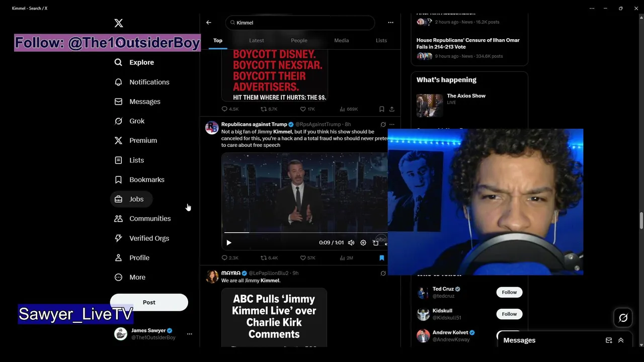Screen dimensions: 644x362
Task: Like the boycott post with 17K likes
Action: tap(307, 109)
